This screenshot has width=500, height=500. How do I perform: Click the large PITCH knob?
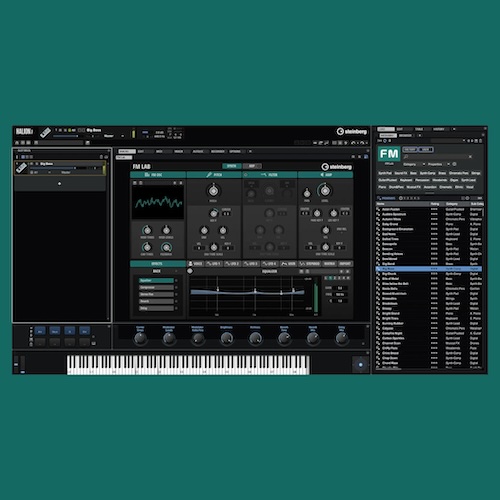[213, 191]
